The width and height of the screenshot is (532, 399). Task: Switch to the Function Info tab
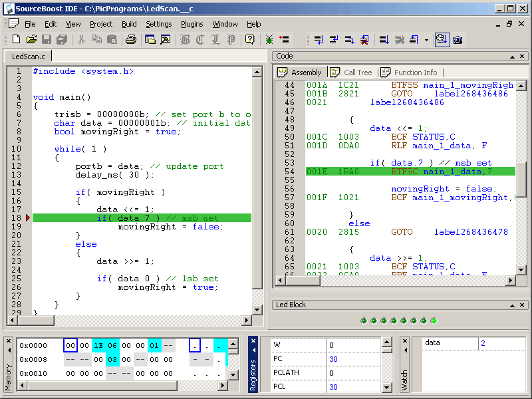[x=409, y=72]
